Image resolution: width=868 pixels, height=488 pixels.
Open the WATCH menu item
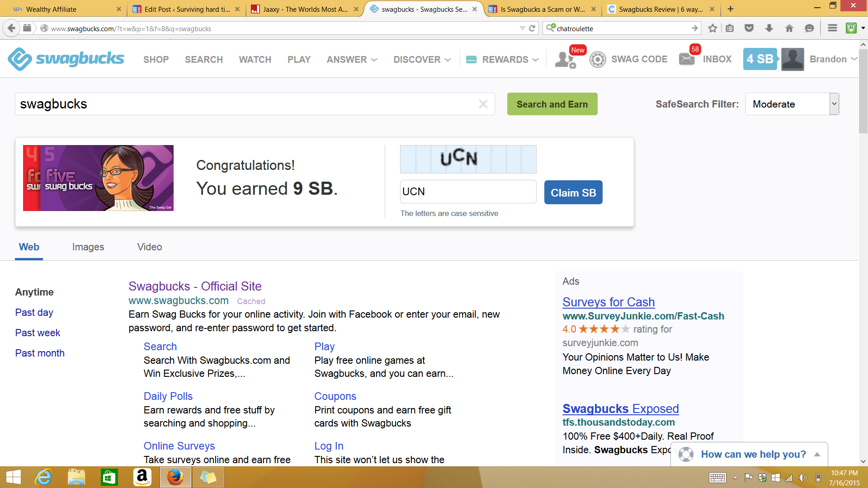255,59
